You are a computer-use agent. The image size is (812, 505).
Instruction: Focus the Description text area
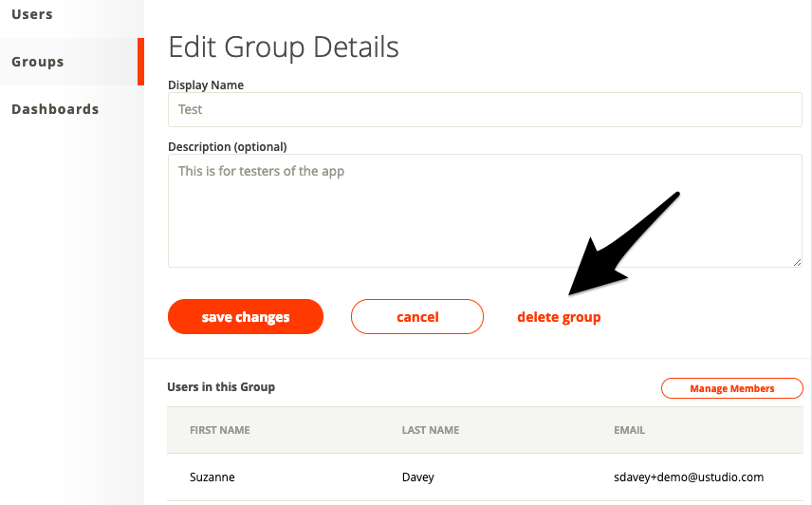(484, 211)
